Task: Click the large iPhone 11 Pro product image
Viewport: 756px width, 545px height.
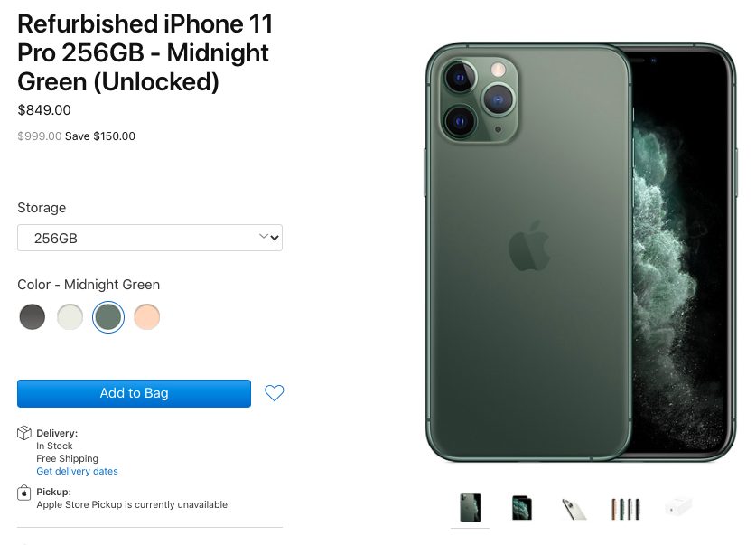Action: 581,252
